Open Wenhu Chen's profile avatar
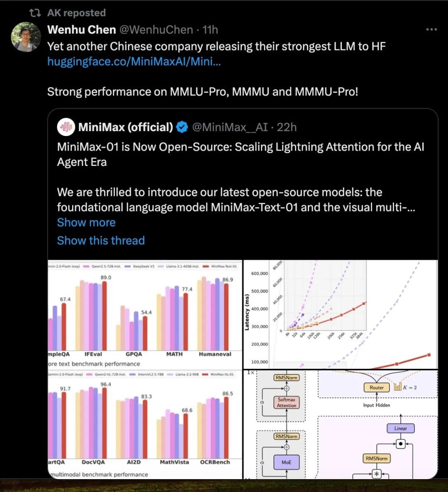The height and width of the screenshot is (492, 448). click(x=26, y=37)
